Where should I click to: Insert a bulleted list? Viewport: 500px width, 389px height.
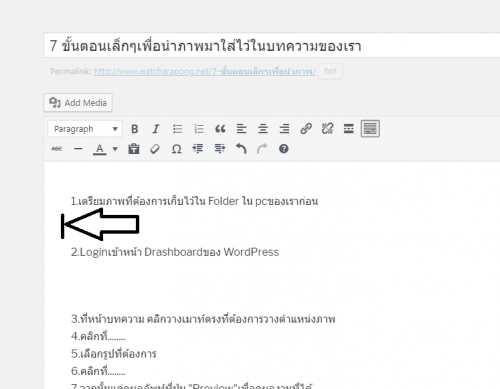[177, 129]
